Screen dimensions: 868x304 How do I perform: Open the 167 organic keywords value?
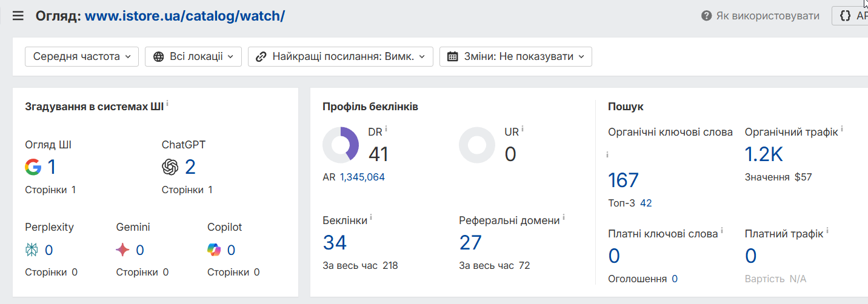click(623, 180)
